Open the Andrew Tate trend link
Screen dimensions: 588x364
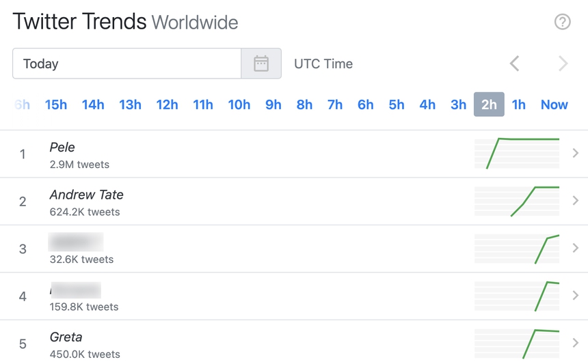86,195
